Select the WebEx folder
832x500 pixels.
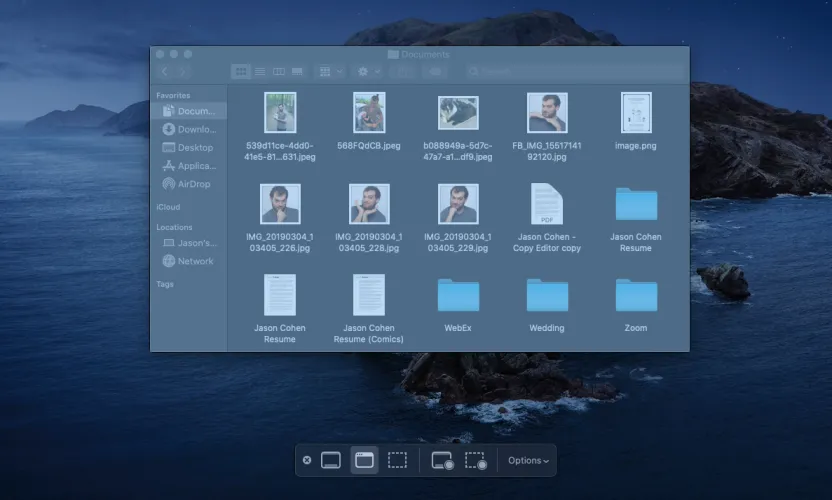point(458,295)
